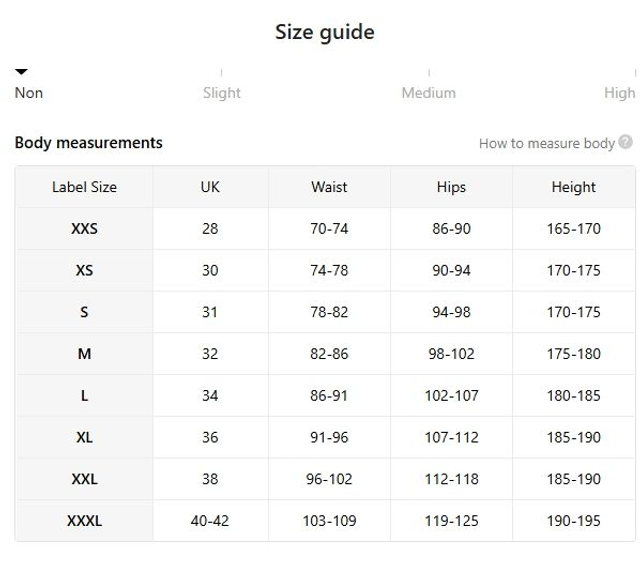Click the 'Non' stretch label
This screenshot has height=566, width=640.
(29, 93)
